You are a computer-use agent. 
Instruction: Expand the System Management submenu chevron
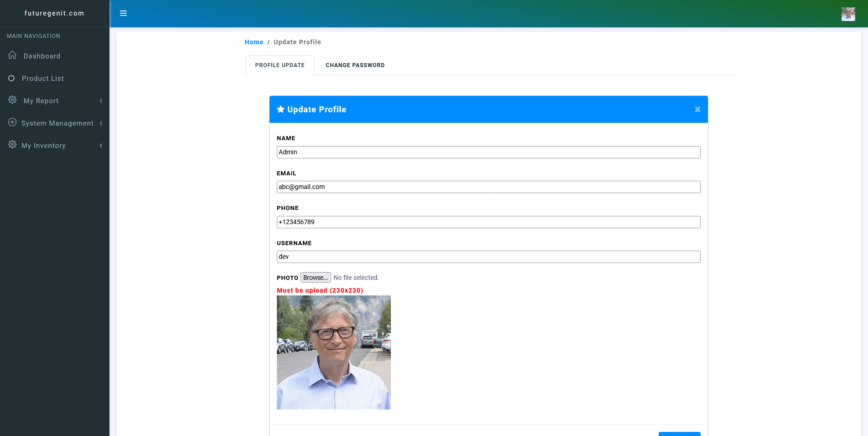pos(101,123)
